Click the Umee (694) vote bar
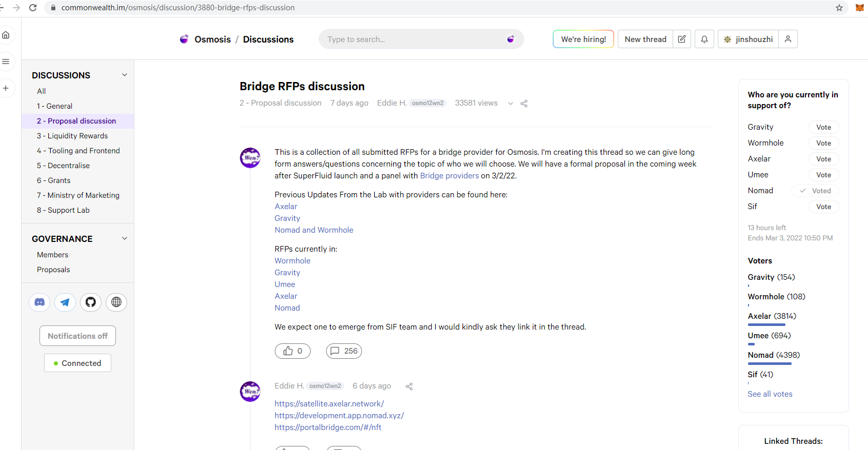Screen dimensions: 868x450 751,344
